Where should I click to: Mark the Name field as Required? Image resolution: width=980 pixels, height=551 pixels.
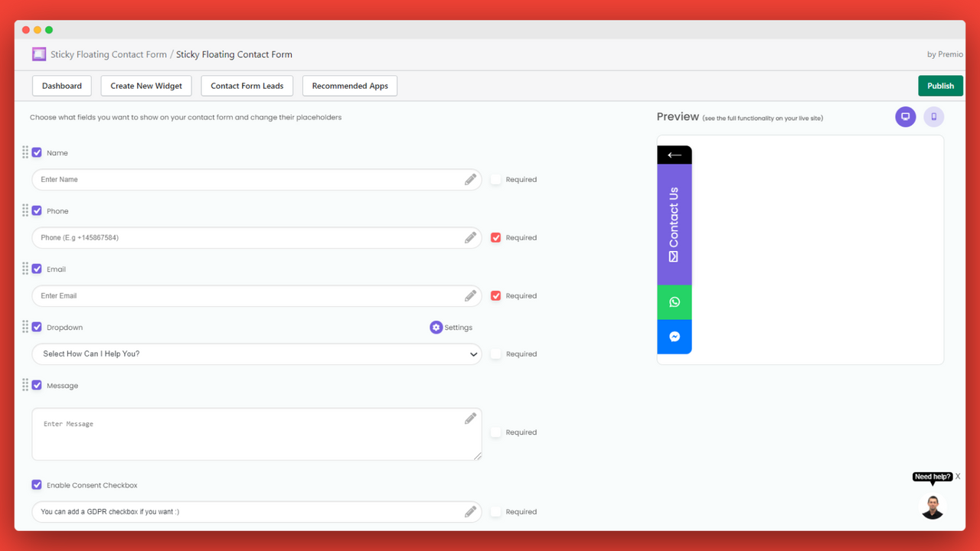tap(496, 179)
